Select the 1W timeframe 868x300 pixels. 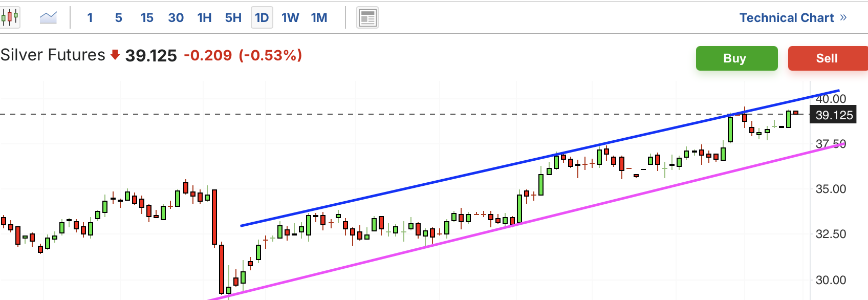pos(290,18)
